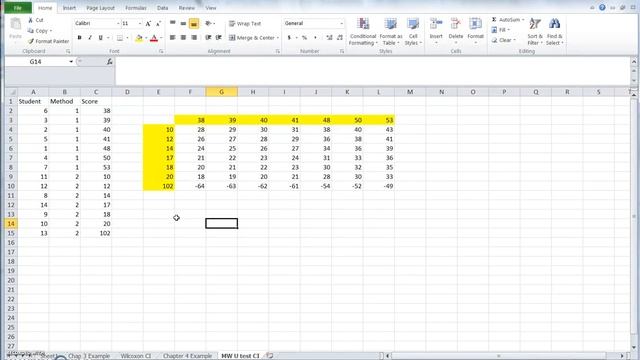Open Format as Table gallery
Viewport: 640px width, 360px height.
coord(391,32)
